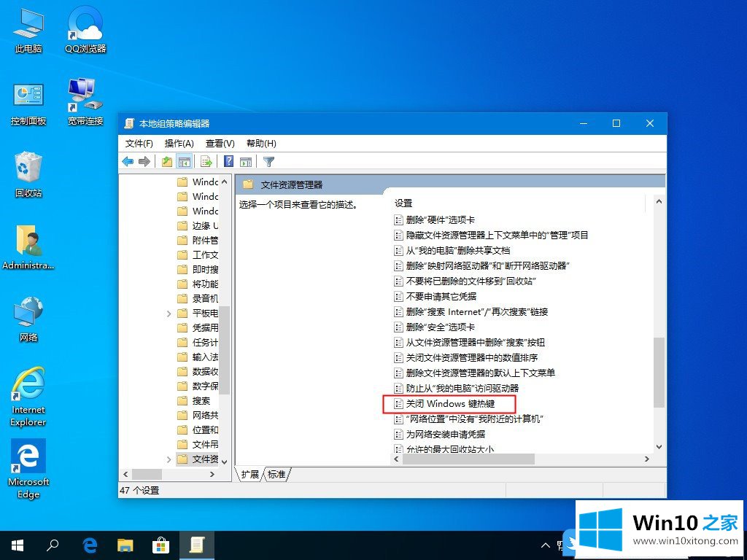Open the 查看(V) menu
747x560 pixels.
click(x=220, y=144)
